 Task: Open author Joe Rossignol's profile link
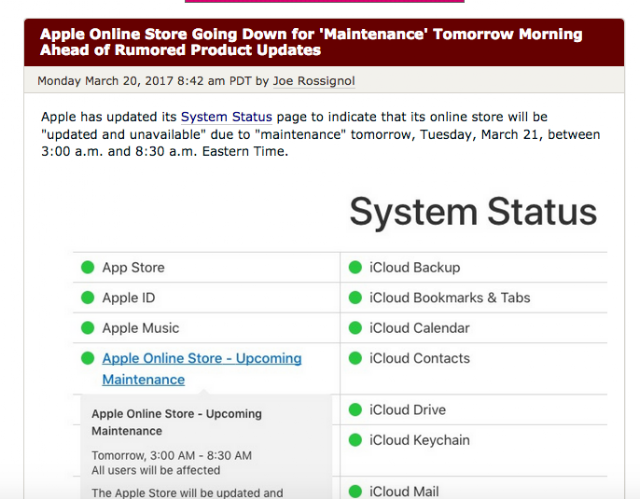click(x=314, y=81)
